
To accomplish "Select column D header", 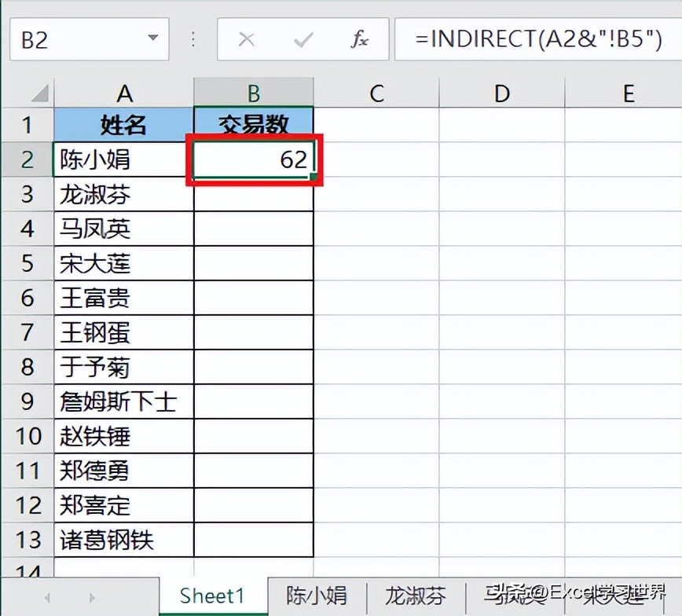I will coord(502,93).
